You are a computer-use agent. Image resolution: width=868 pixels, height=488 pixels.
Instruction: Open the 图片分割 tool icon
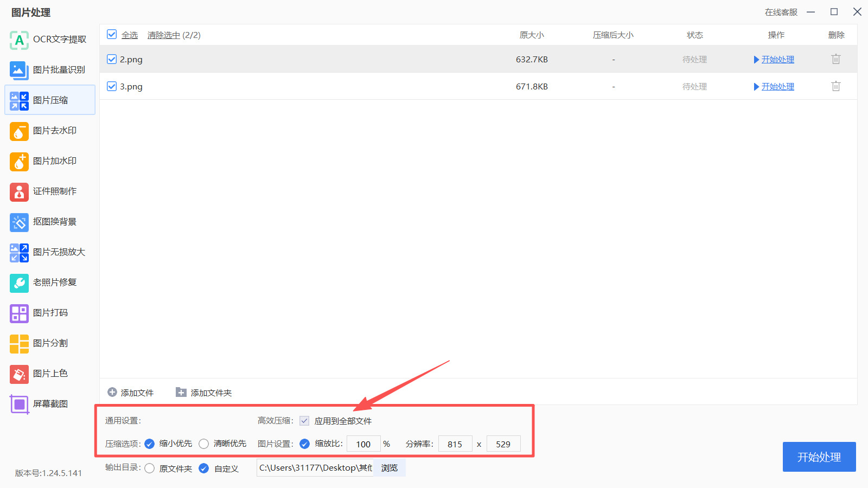pyautogui.click(x=19, y=343)
